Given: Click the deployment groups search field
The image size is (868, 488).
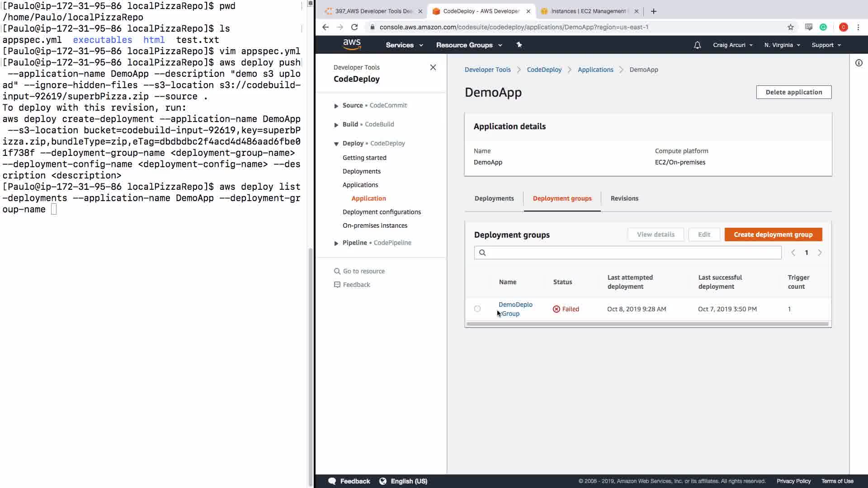Looking at the screenshot, I should [632, 253].
